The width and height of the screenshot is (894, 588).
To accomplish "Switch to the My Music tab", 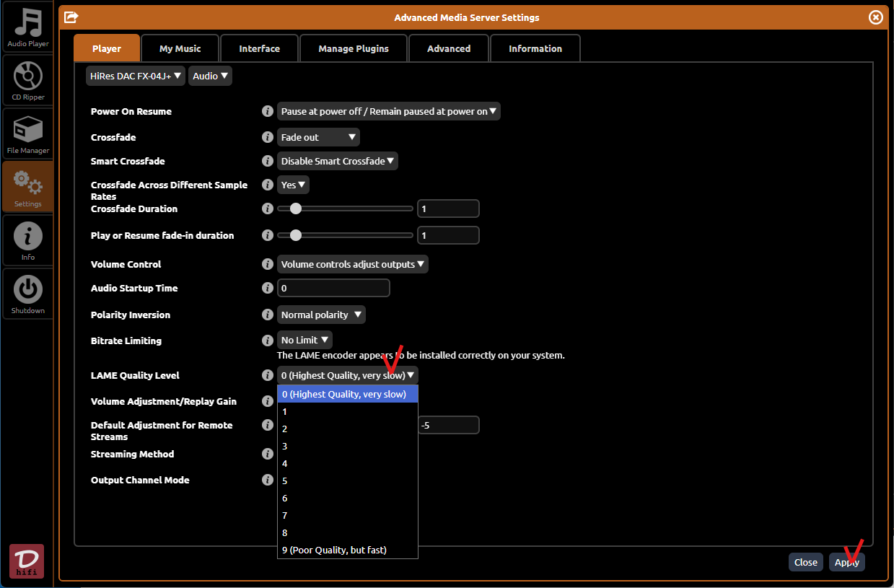I will click(x=180, y=48).
